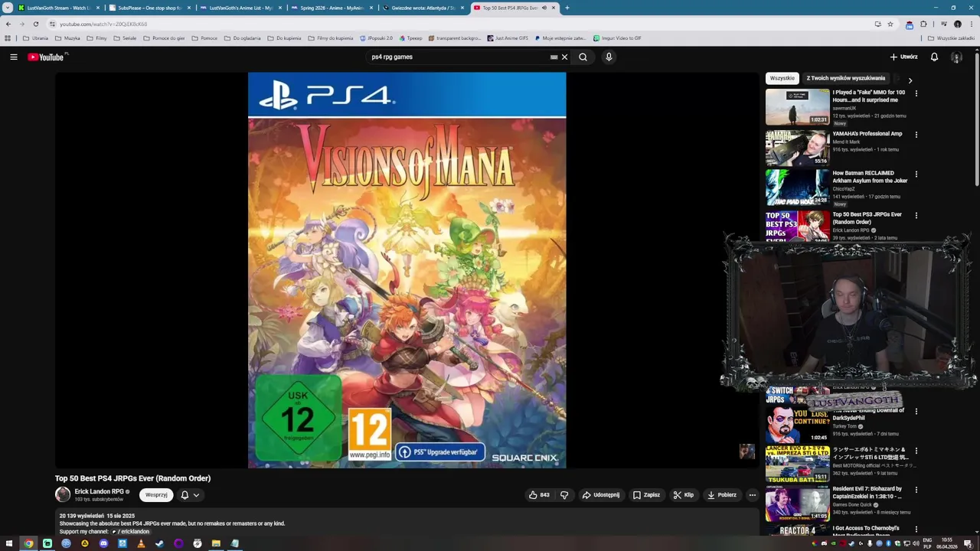Open Discord from the taskbar
This screenshot has width=980, height=551.
click(103, 543)
